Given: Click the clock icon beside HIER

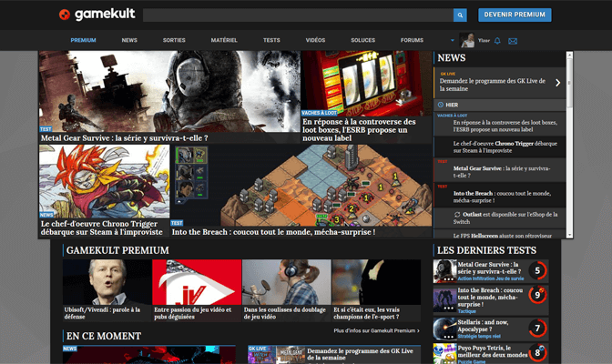Looking at the screenshot, I should pyautogui.click(x=442, y=105).
